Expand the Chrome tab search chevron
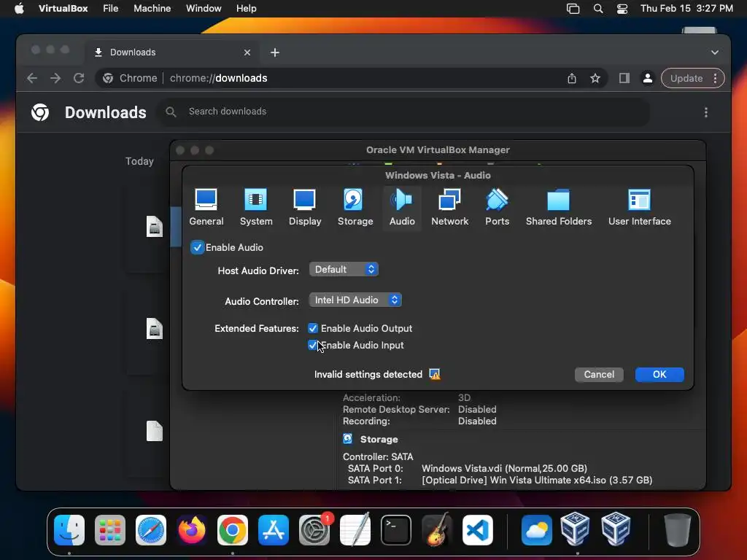 click(x=715, y=52)
